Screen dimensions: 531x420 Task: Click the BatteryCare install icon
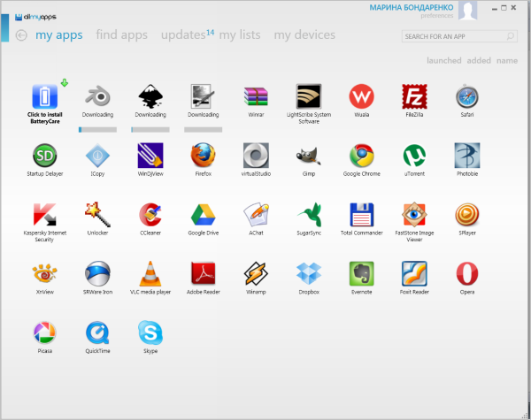click(45, 96)
